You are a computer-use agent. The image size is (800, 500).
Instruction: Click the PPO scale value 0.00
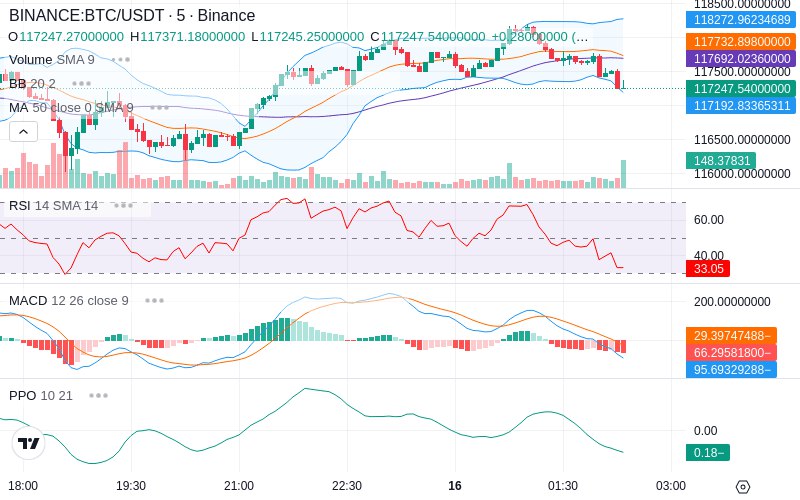[x=706, y=431]
